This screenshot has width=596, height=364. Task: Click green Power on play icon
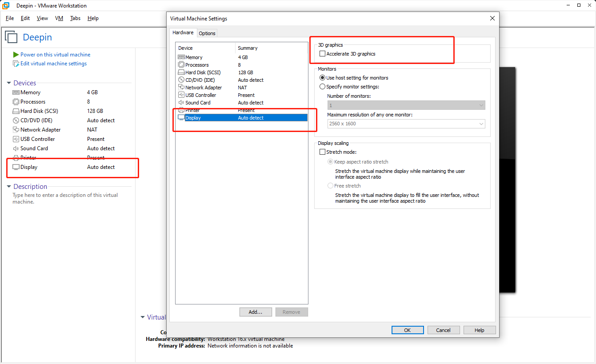pos(16,55)
